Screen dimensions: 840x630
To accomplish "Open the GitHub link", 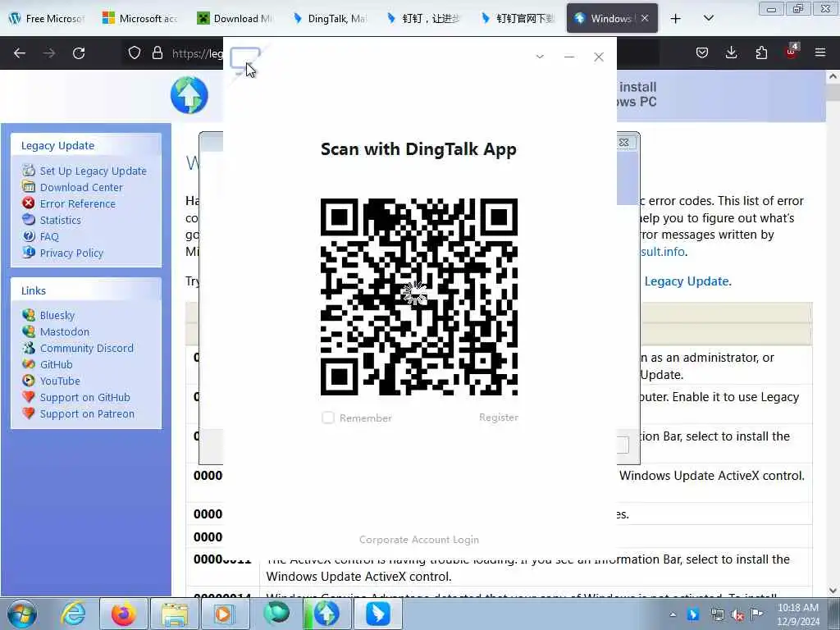I will coord(57,365).
